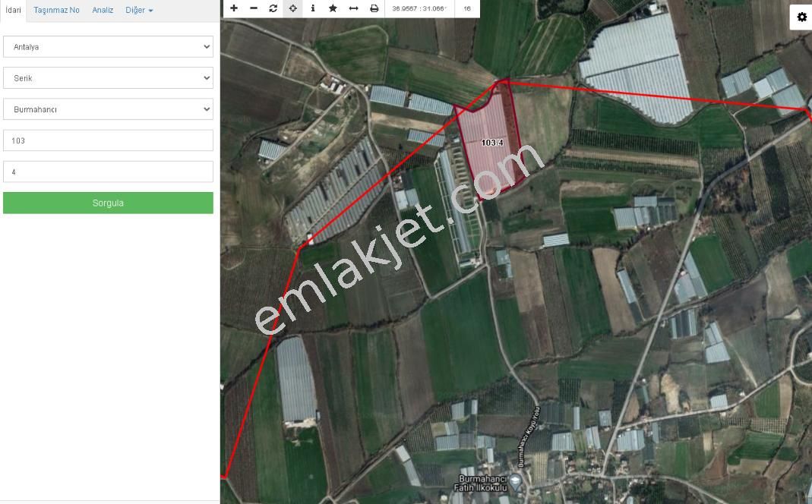Focus the parcel number field 4
Screen dimensions: 812x504
pos(108,172)
